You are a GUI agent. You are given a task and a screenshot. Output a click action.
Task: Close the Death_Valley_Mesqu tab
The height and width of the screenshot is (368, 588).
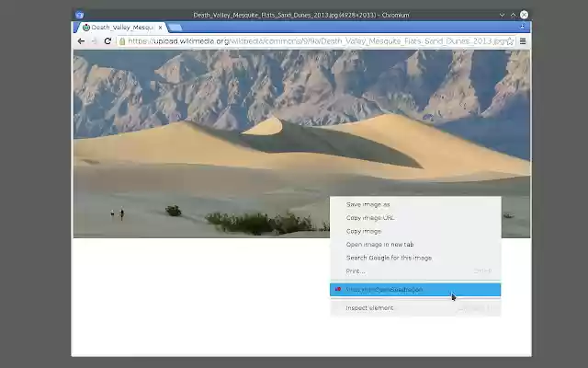coord(161,28)
